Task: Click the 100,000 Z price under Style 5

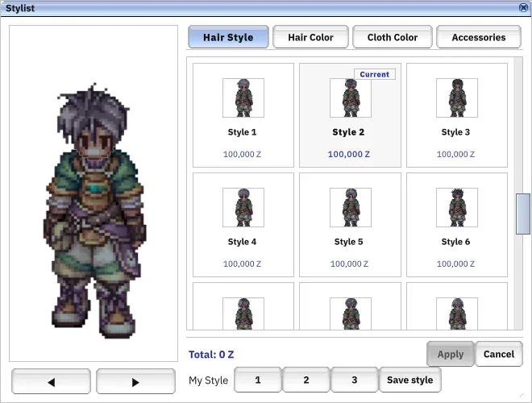Action: coord(349,264)
